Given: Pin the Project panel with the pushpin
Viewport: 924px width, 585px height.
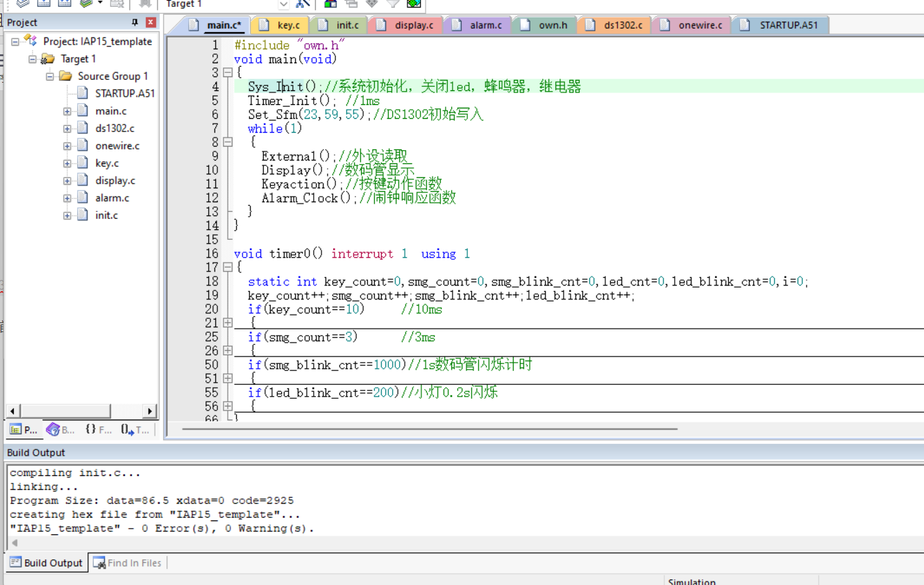Looking at the screenshot, I should click(x=135, y=22).
